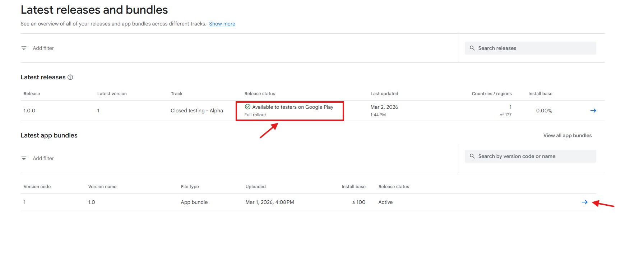
Task: Click the 0.00% install base value
Action: 544,111
